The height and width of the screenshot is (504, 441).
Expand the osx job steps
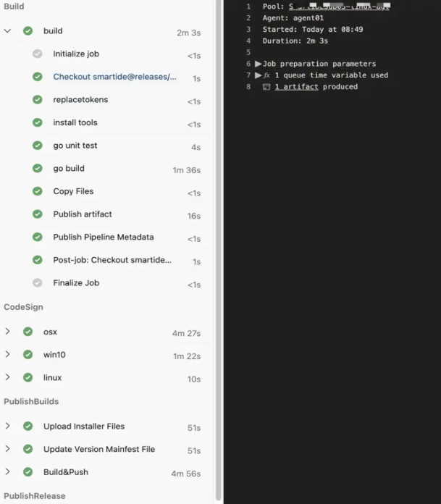click(x=8, y=332)
